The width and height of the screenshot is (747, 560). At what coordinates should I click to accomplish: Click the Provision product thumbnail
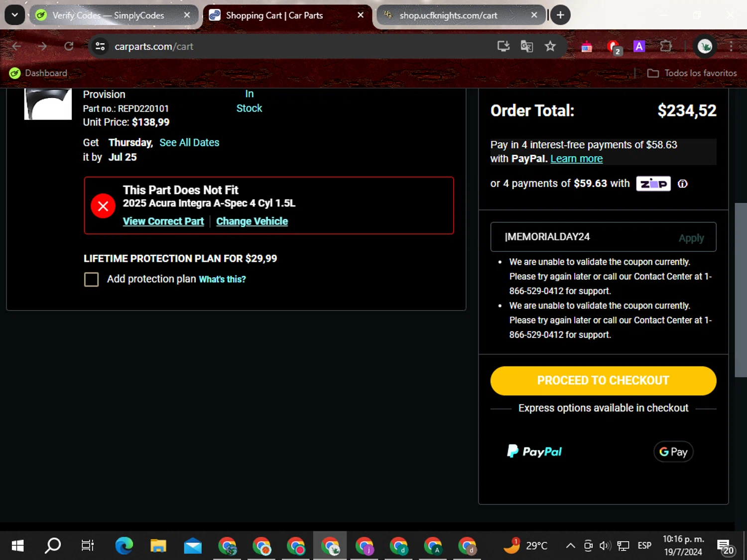click(48, 104)
